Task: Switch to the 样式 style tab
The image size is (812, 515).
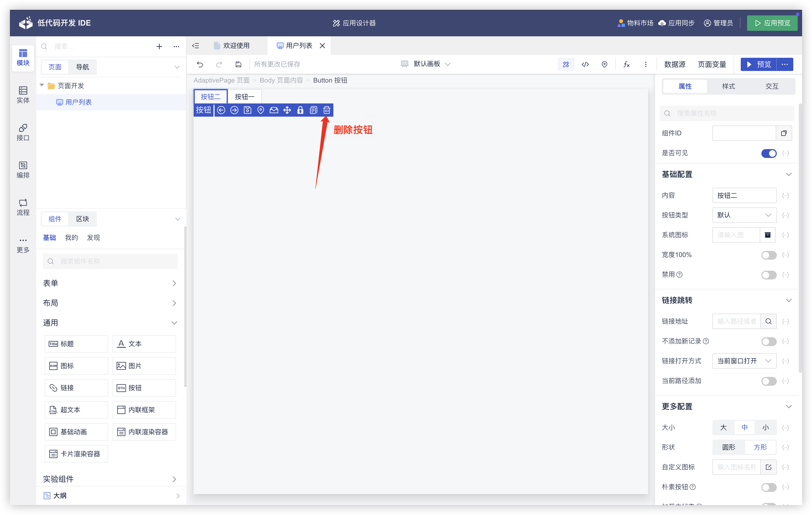Action: [728, 86]
